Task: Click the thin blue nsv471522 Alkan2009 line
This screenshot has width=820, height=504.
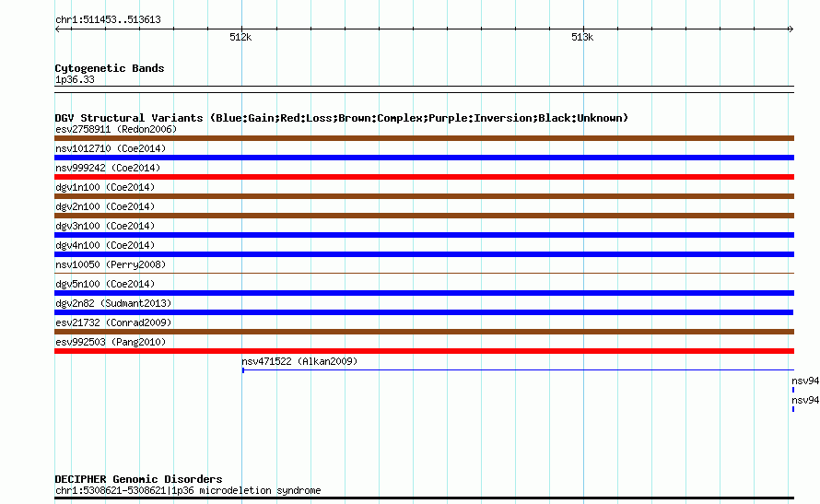Action: [x=518, y=370]
